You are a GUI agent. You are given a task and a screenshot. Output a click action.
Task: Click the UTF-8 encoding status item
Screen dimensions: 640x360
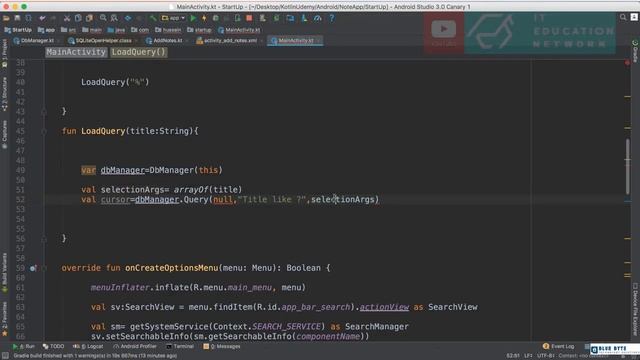546,356
